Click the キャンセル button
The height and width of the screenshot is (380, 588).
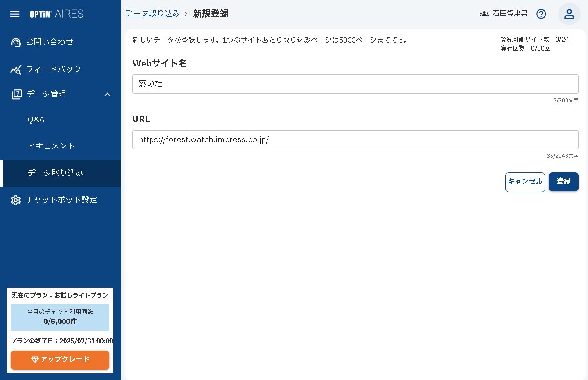pos(525,182)
